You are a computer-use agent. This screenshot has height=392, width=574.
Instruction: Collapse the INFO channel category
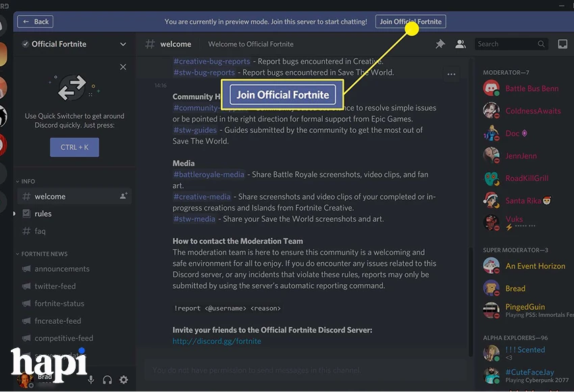point(25,181)
